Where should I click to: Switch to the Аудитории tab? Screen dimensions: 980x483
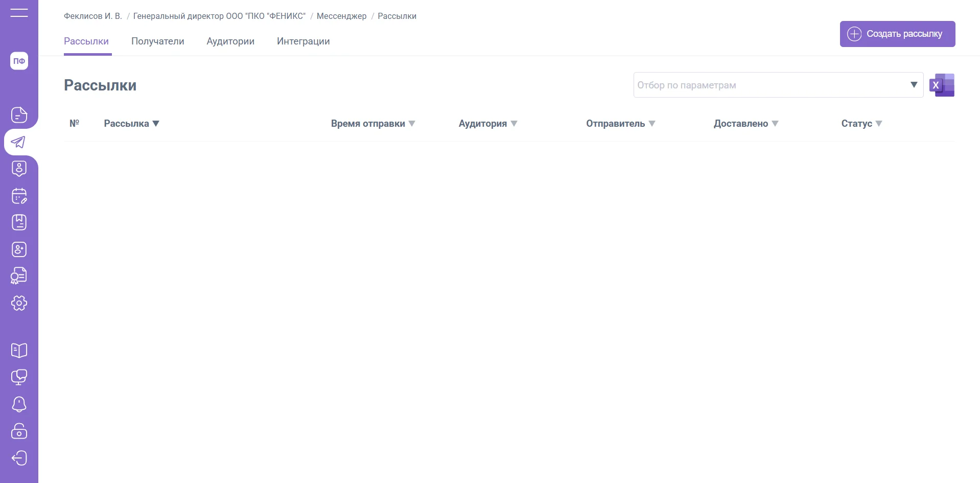click(x=230, y=41)
